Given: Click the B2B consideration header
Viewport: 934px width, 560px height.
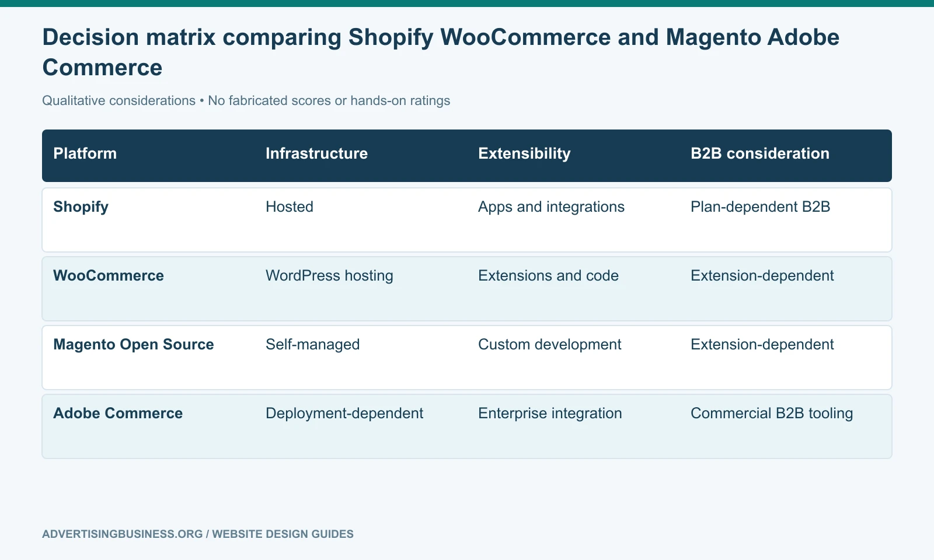Looking at the screenshot, I should click(x=760, y=153).
